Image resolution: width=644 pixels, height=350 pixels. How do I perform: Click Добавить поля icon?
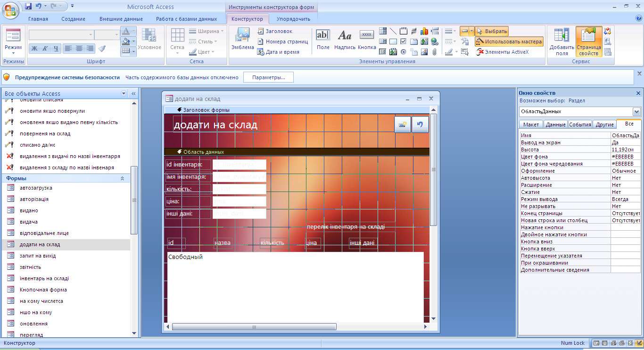[561, 42]
